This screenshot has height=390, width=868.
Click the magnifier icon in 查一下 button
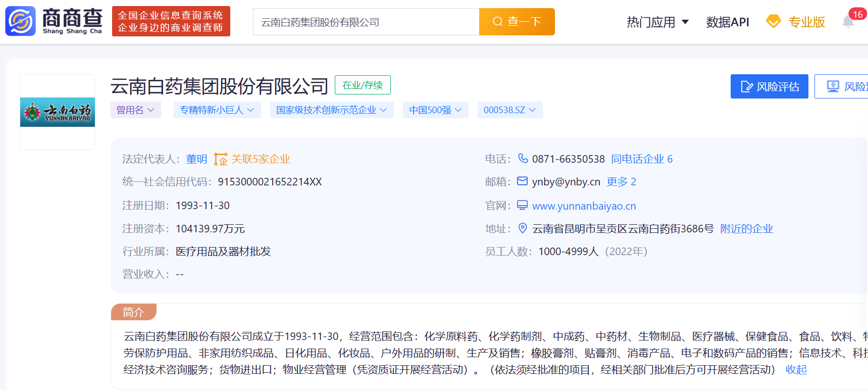pyautogui.click(x=498, y=21)
